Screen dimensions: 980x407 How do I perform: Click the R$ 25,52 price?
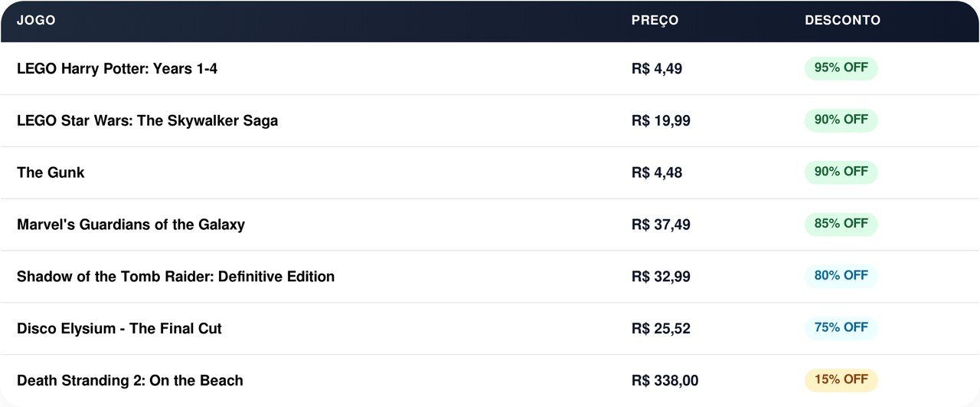tap(661, 329)
